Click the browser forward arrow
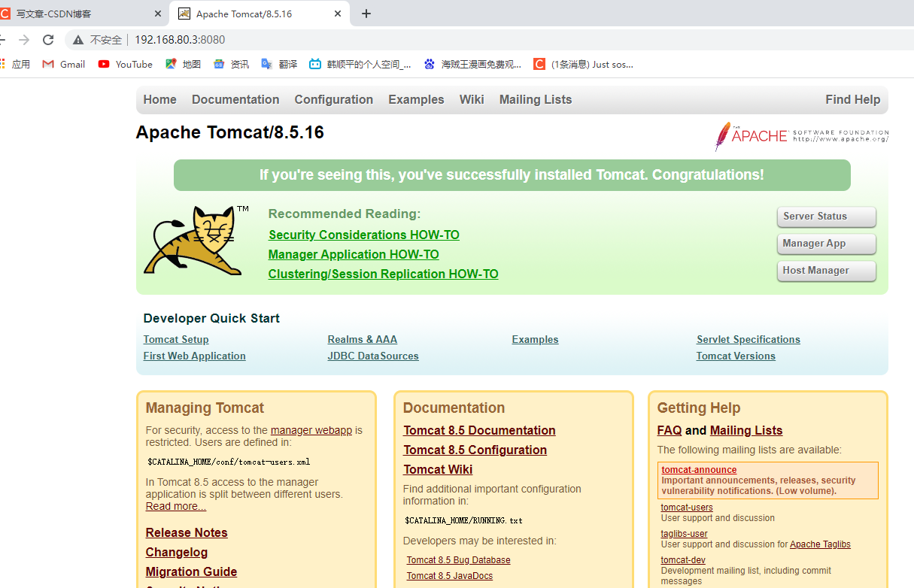The width and height of the screenshot is (914, 588). pyautogui.click(x=24, y=40)
